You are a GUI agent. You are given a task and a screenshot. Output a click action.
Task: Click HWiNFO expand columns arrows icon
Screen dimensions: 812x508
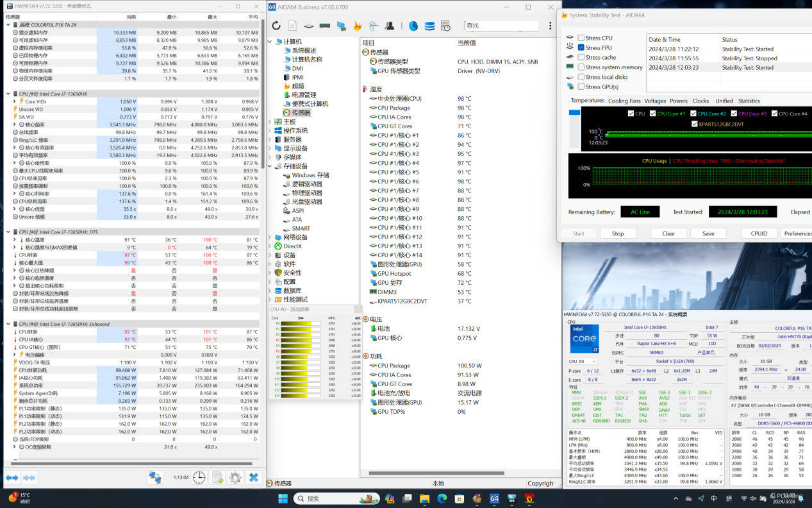12,477
